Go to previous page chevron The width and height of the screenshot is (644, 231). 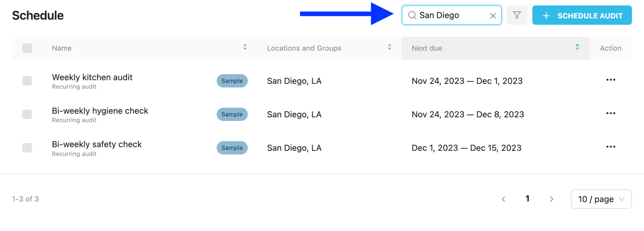click(503, 199)
